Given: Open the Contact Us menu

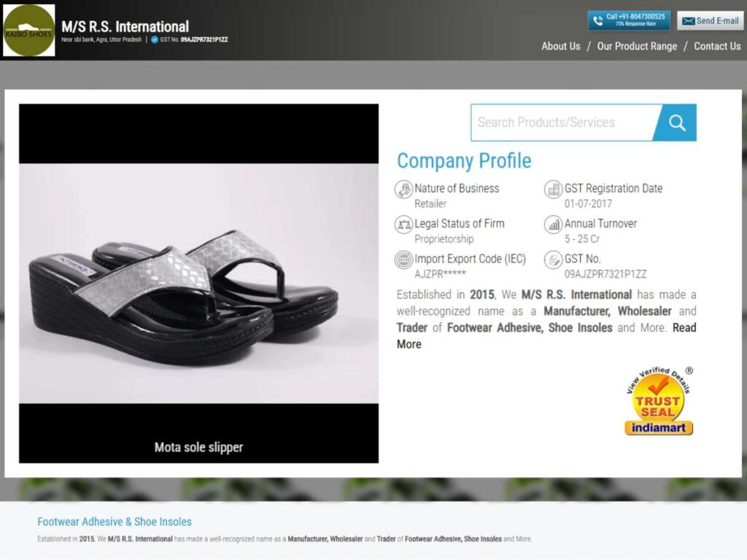Looking at the screenshot, I should pos(717,46).
